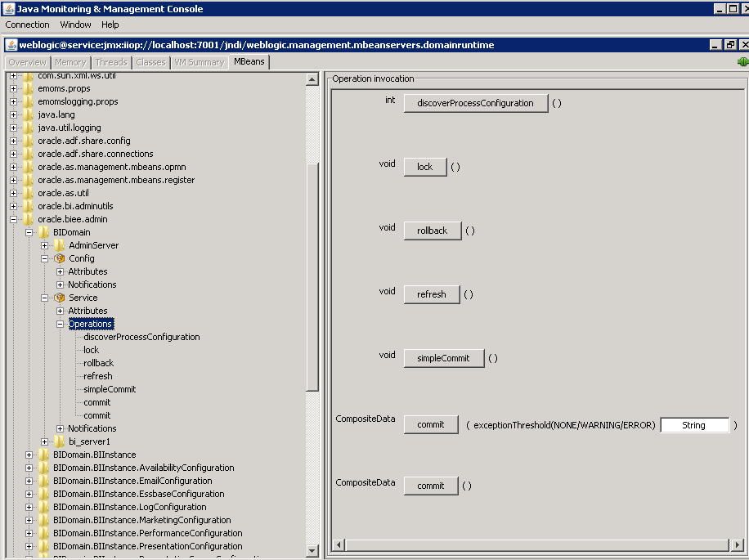
Task: Expand Notifications under the Service MBean
Action: [x=61, y=428]
